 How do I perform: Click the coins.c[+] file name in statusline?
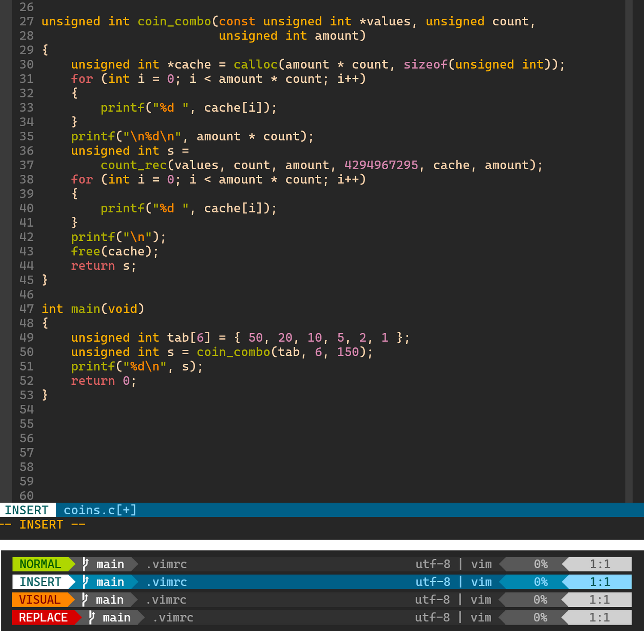click(x=100, y=510)
